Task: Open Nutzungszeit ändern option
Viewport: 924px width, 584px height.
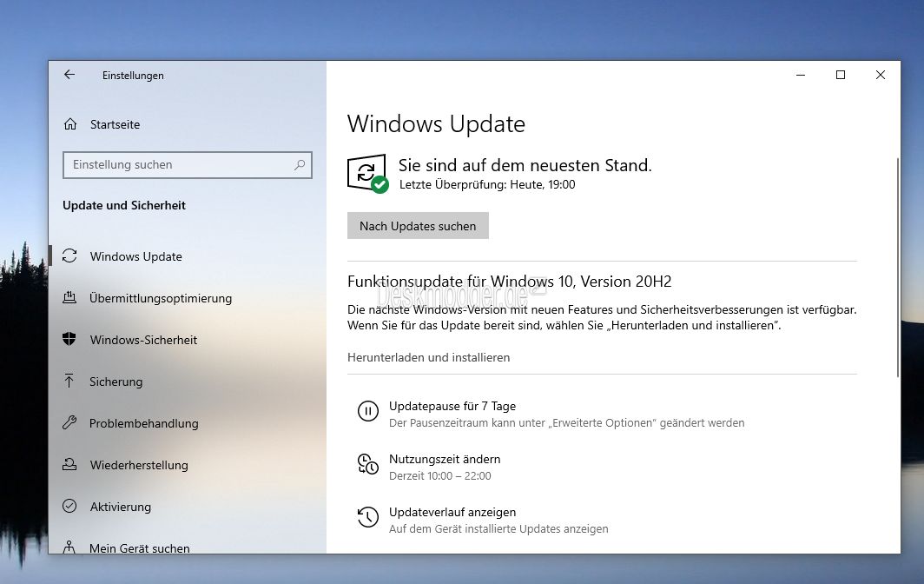Action: (x=445, y=459)
